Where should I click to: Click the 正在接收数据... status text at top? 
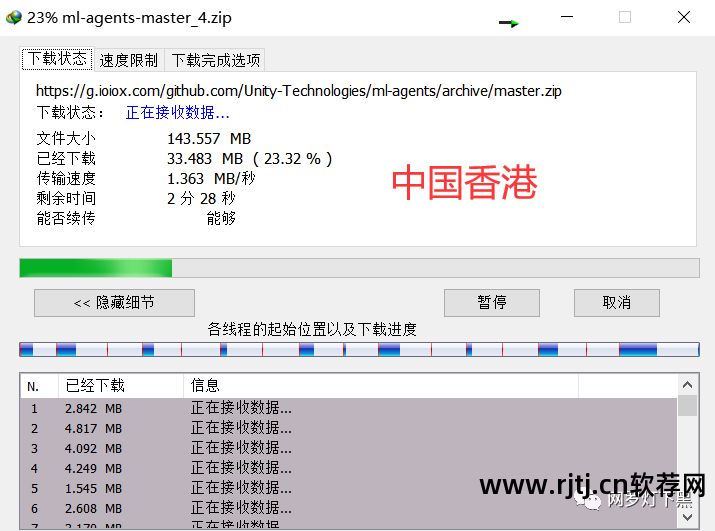point(177,112)
